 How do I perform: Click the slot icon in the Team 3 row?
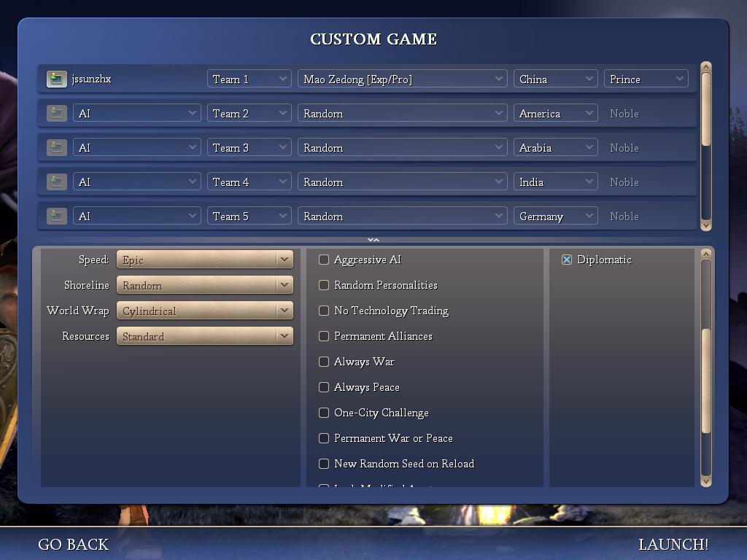tap(57, 147)
